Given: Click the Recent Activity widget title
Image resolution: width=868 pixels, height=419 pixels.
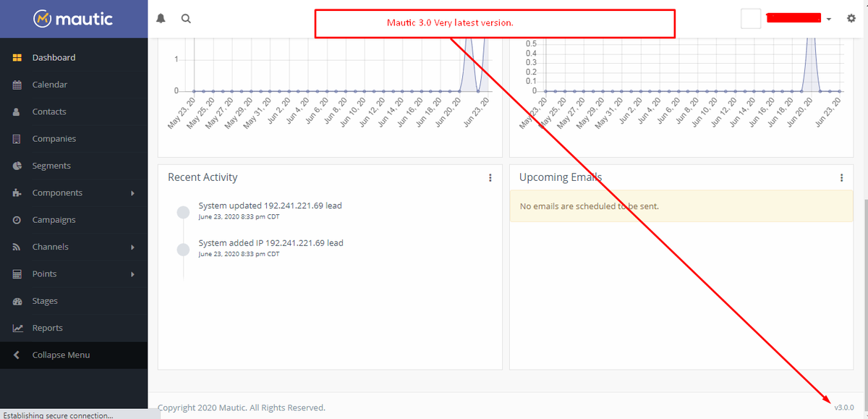Looking at the screenshot, I should click(x=203, y=177).
